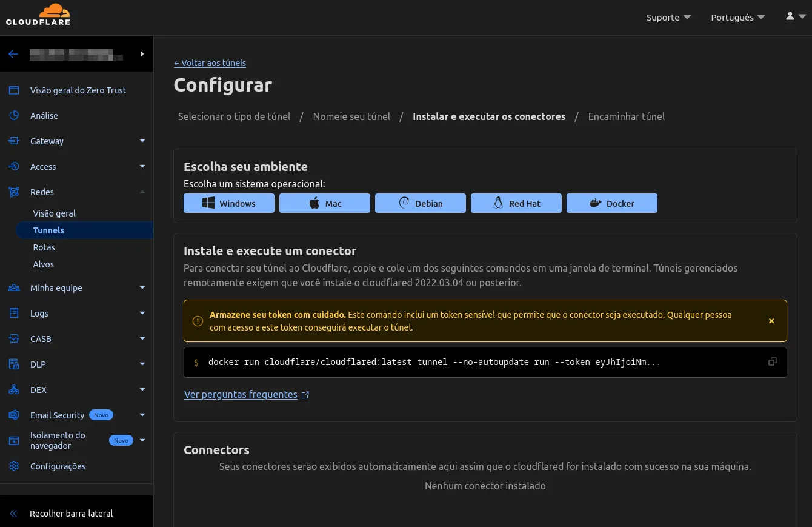
Task: Expand the Email Security menu arrow
Action: point(142,415)
